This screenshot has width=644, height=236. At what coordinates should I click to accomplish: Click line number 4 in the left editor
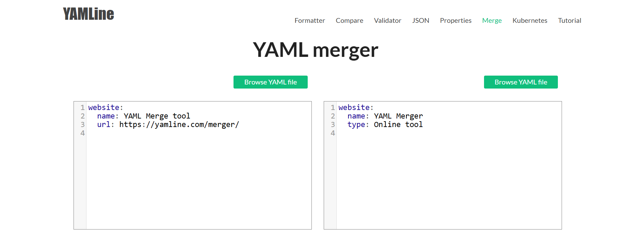point(81,133)
